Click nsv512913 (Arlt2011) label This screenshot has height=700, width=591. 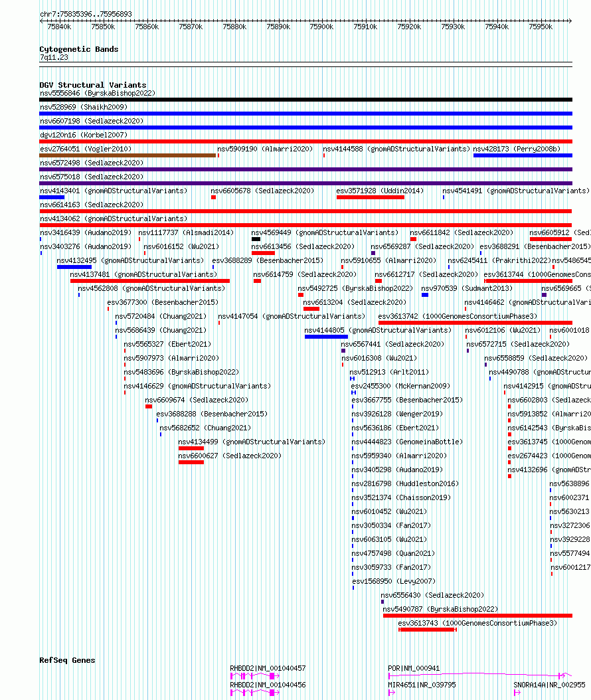pyautogui.click(x=389, y=372)
